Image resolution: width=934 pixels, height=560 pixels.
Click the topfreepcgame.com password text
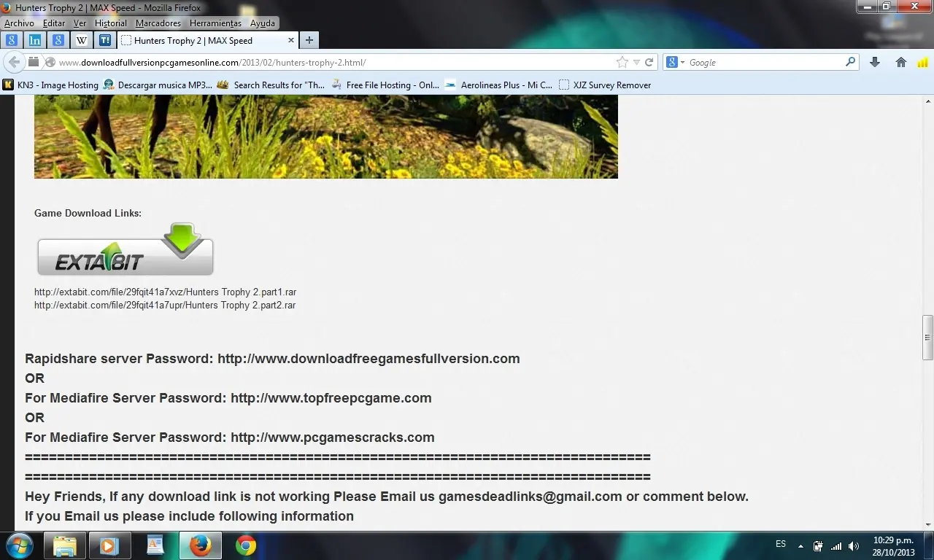331,398
